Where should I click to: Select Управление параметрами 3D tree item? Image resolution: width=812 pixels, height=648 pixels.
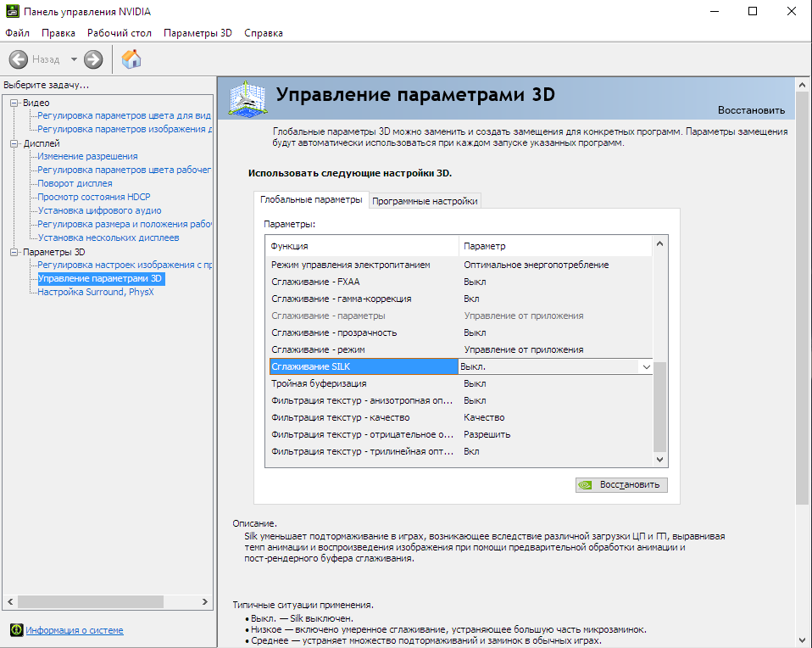point(101,278)
